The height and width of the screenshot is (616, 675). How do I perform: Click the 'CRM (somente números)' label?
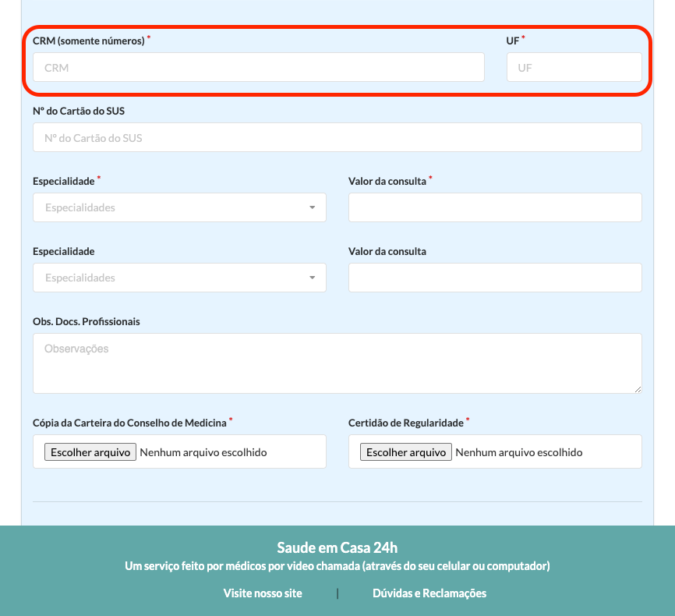89,41
